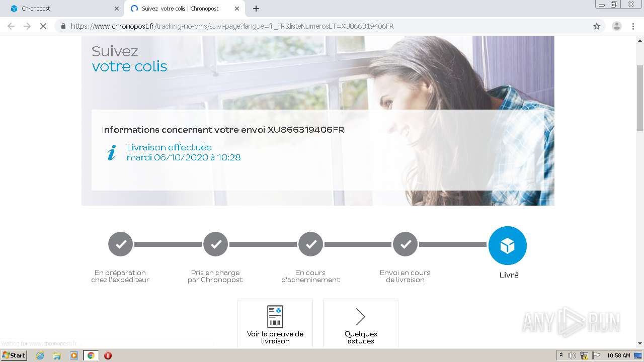Close the Chronopost first tab

point(117,9)
